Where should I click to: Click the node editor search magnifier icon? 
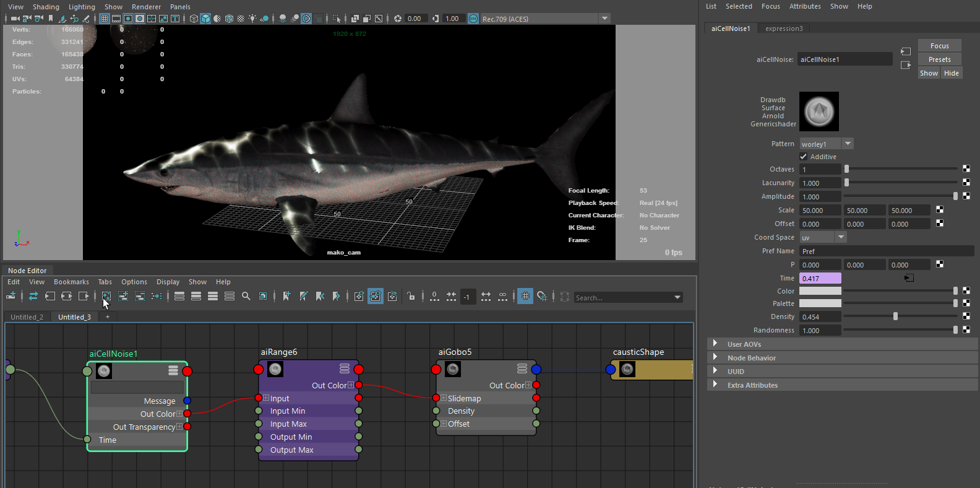(246, 297)
